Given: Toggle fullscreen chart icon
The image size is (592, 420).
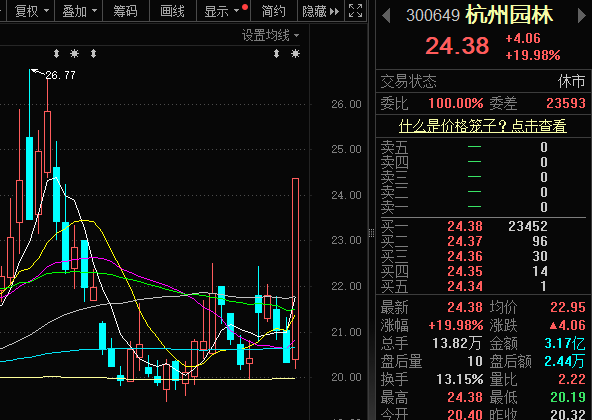Looking at the screenshot, I should tap(355, 11).
